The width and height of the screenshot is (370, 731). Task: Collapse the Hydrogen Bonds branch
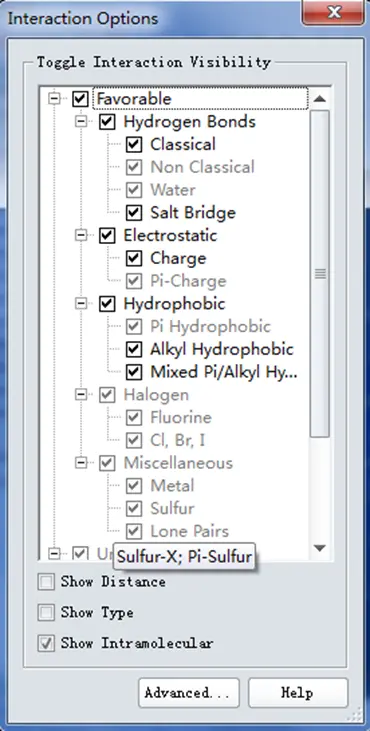81,122
